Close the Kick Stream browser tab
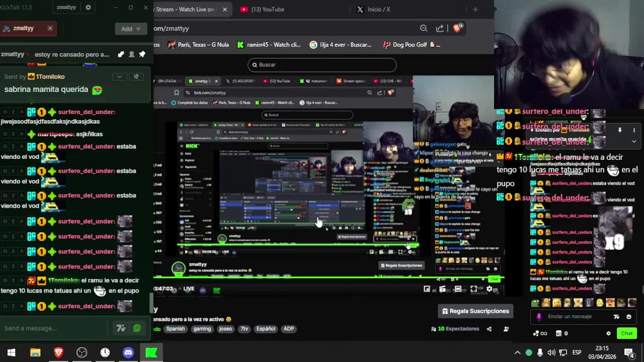This screenshot has height=362, width=644. pos(224,9)
